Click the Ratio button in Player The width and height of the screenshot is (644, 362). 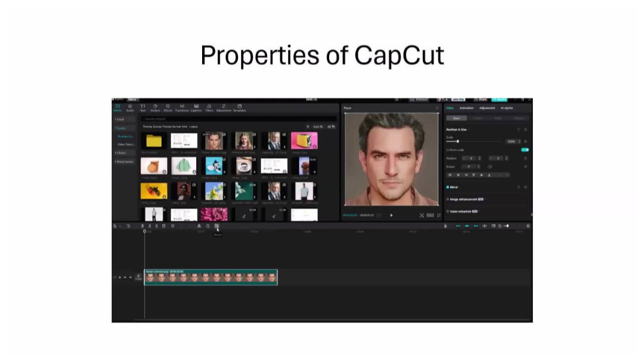430,215
